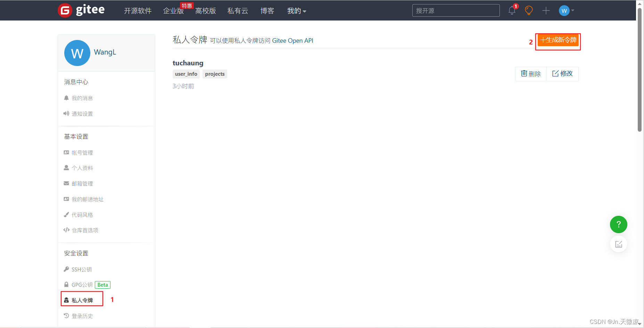Select 私人令牌 in the sidebar
The image size is (644, 328).
[82, 300]
